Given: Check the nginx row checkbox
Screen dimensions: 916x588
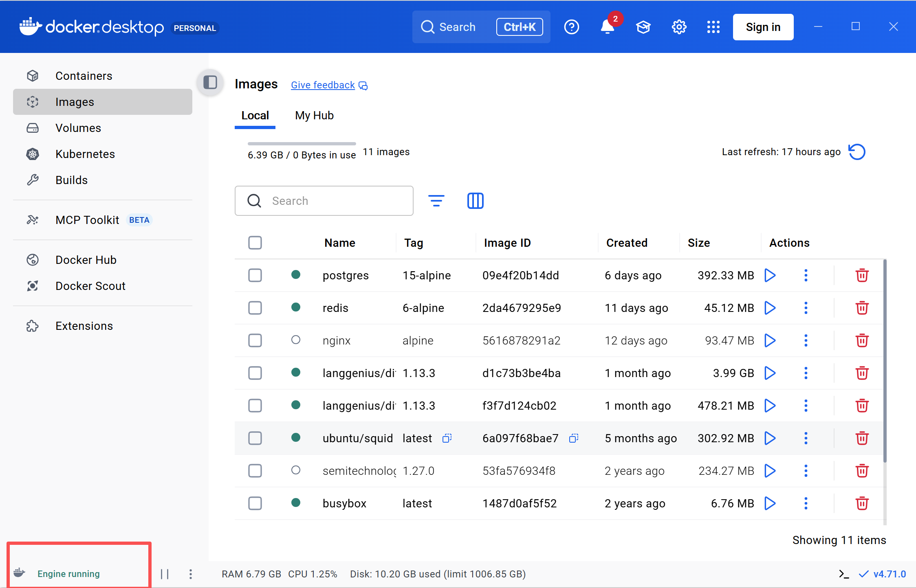Looking at the screenshot, I should (x=255, y=340).
